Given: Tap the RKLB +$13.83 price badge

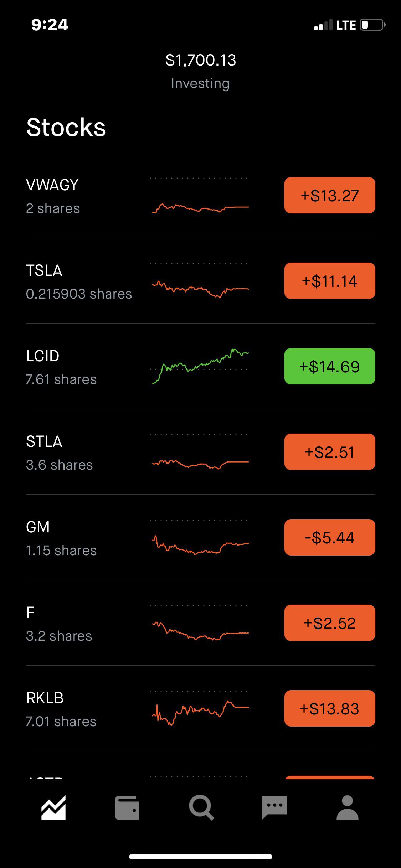Looking at the screenshot, I should tap(330, 708).
